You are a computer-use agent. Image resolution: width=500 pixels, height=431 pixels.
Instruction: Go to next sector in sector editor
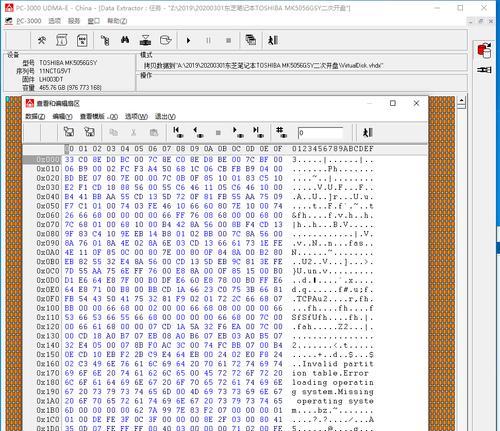click(x=238, y=132)
